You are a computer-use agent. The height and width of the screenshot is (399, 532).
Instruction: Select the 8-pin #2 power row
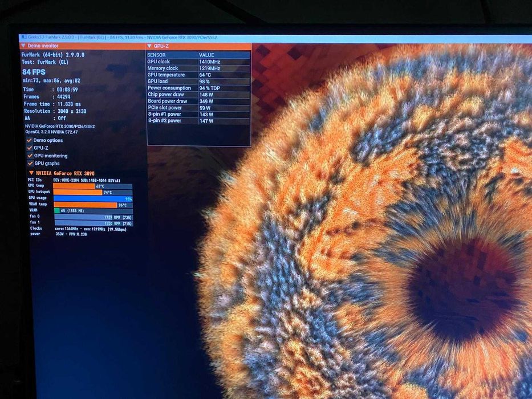click(198, 121)
